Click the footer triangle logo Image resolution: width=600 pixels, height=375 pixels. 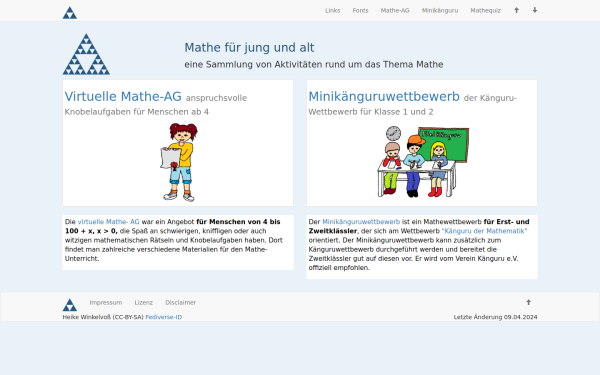coord(70,305)
